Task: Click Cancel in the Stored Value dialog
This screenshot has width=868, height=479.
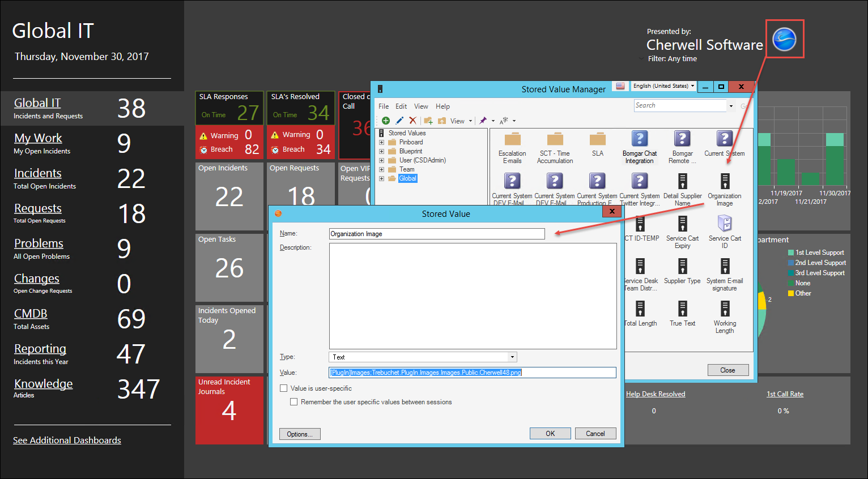Action: point(595,434)
